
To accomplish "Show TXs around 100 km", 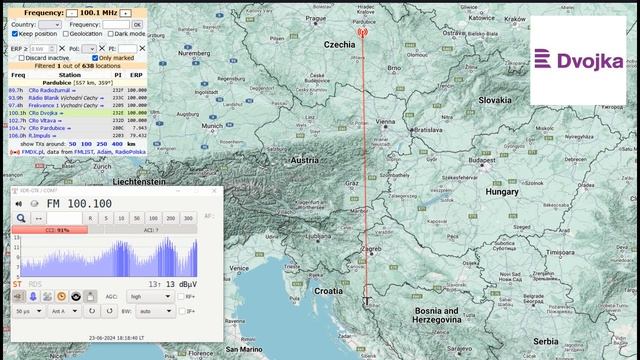I will coord(86,144).
